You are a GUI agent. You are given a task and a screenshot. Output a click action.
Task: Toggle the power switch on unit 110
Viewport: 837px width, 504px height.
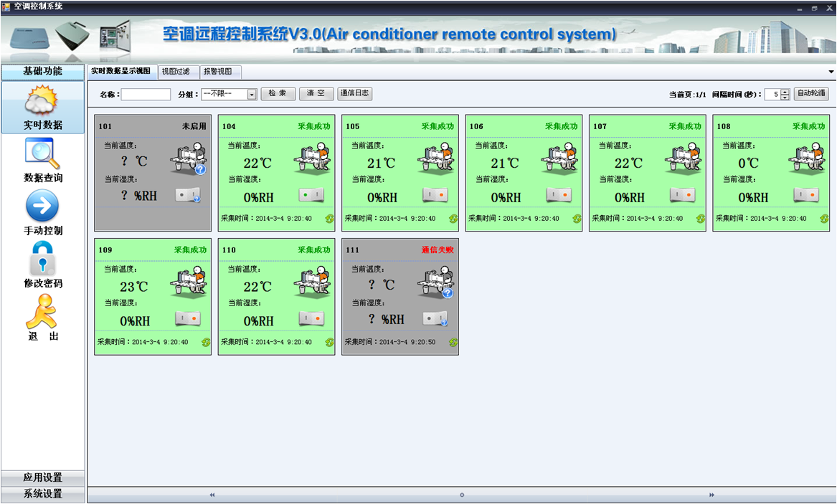pyautogui.click(x=311, y=318)
